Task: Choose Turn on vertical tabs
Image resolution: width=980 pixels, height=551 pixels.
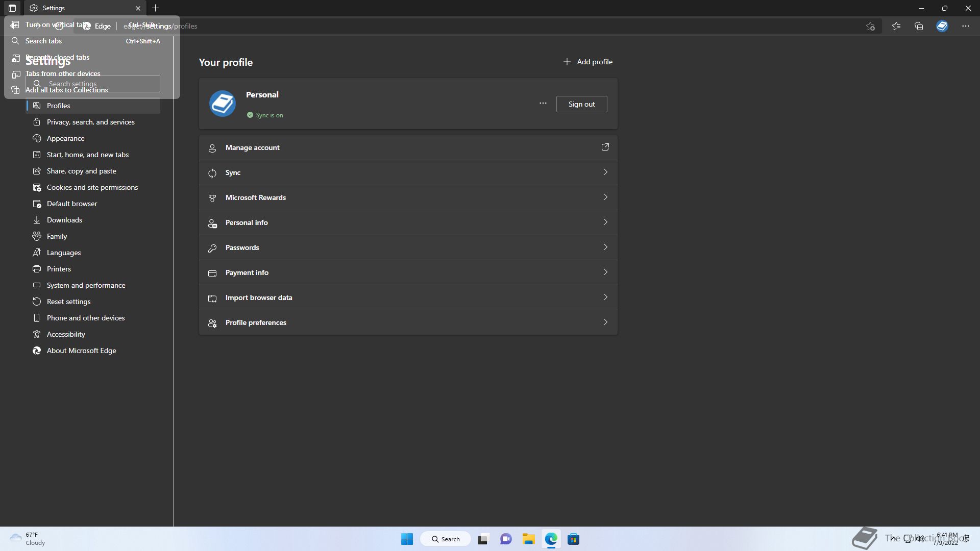Action: 92,24
